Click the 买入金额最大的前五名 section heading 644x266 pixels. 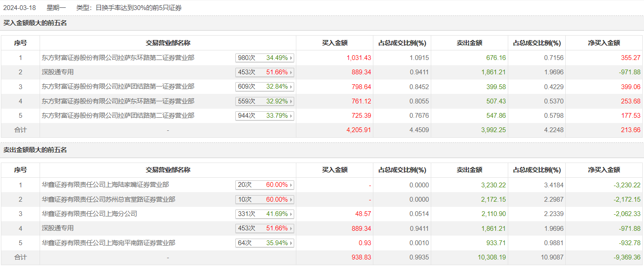[35, 23]
